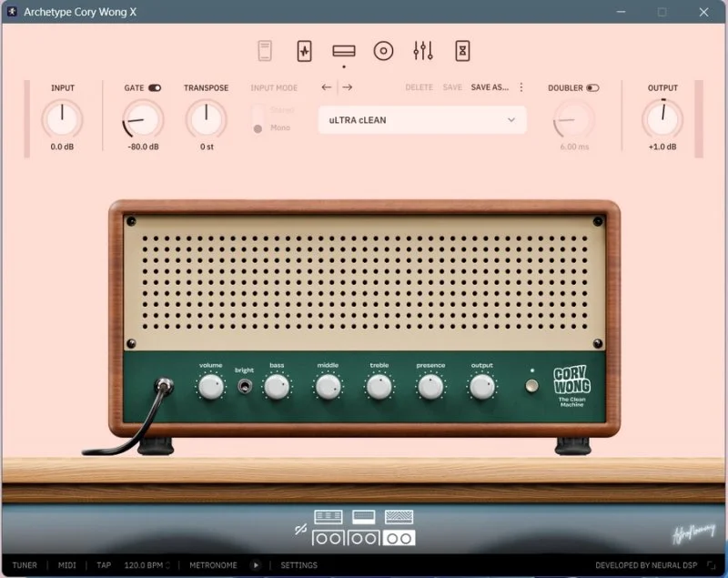Image resolution: width=728 pixels, height=578 pixels.
Task: Select the highlighted third cabinet icon
Action: (399, 538)
